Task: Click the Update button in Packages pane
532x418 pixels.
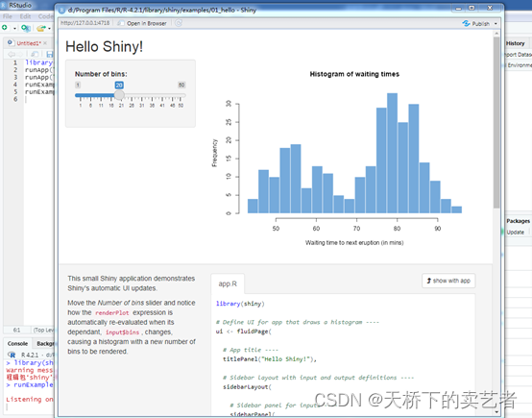Action: click(515, 233)
